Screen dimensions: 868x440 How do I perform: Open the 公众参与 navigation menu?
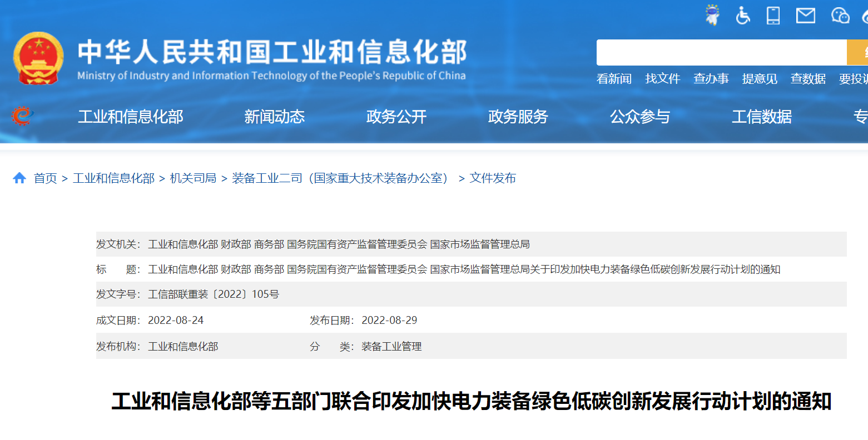640,117
